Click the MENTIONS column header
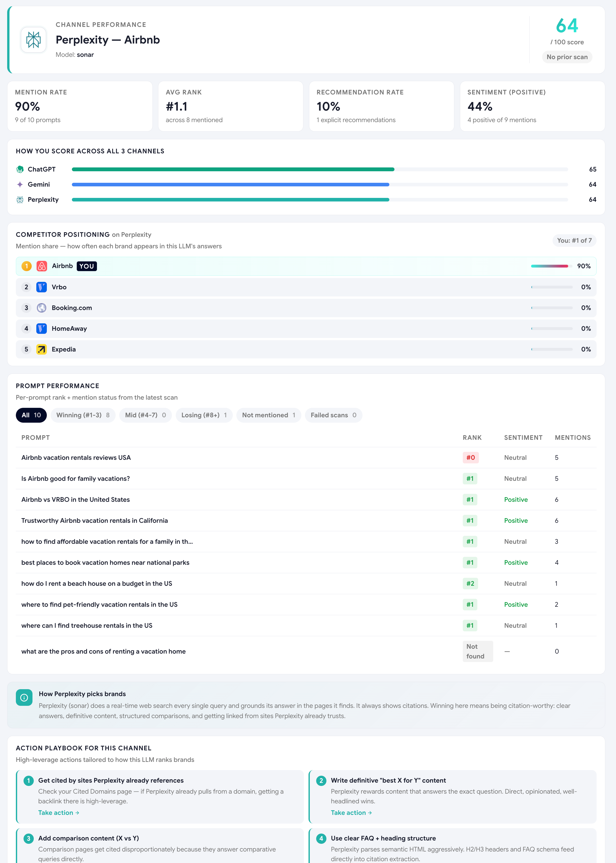This screenshot has height=863, width=616. click(573, 438)
